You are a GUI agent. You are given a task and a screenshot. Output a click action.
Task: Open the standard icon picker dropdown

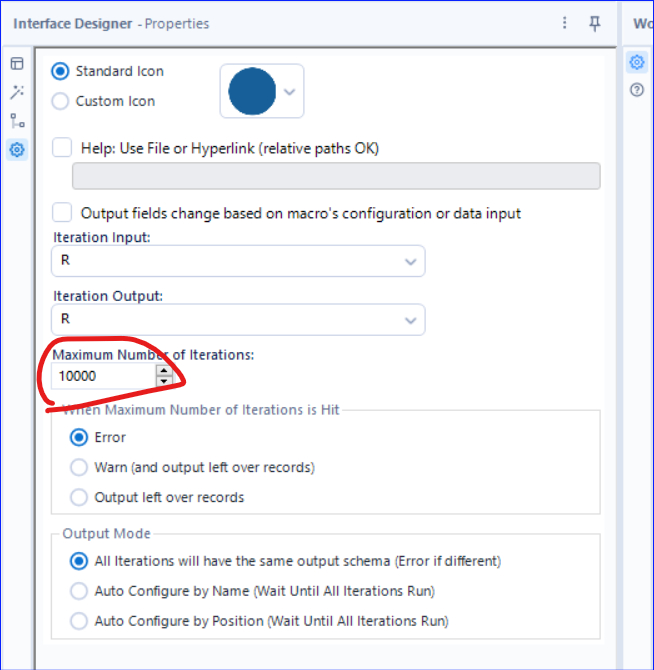pyautogui.click(x=290, y=91)
